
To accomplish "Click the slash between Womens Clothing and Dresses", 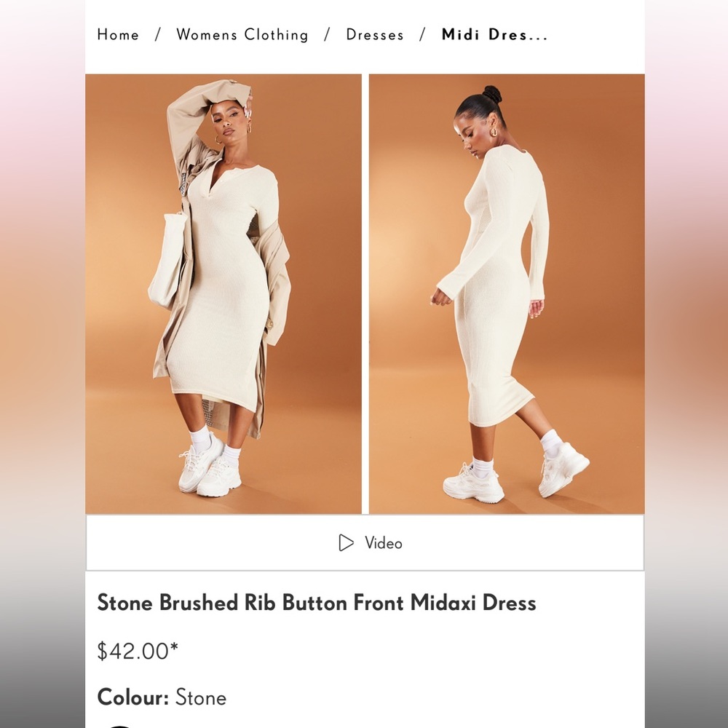I will tap(328, 35).
